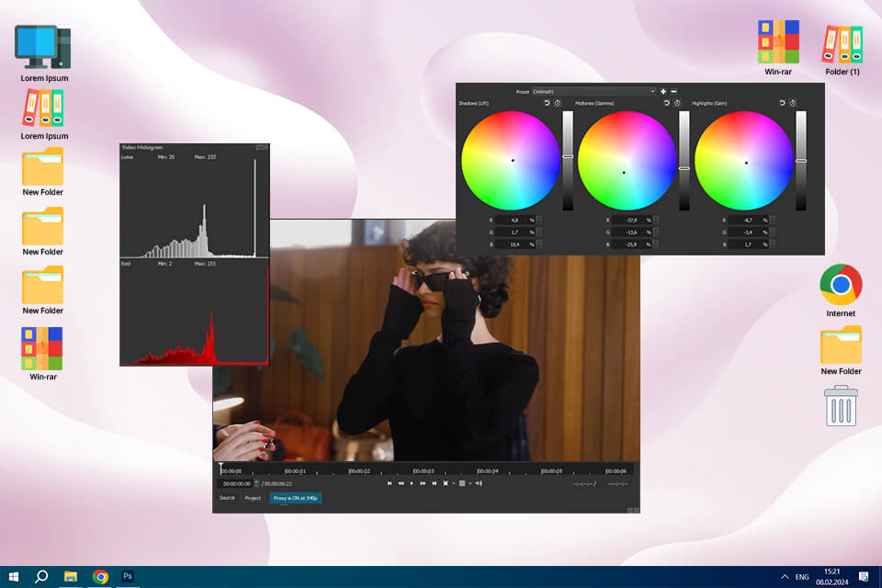
Task: Click the Red channel histogram graph
Action: (x=194, y=316)
